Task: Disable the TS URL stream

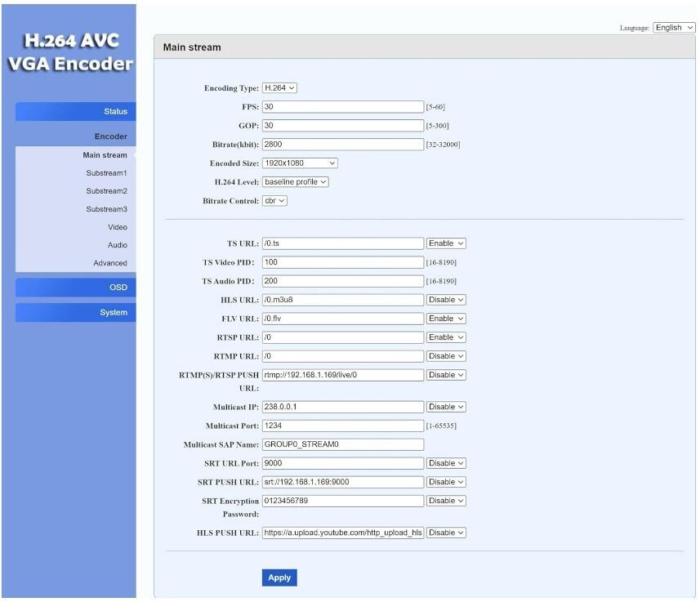Action: tap(446, 243)
